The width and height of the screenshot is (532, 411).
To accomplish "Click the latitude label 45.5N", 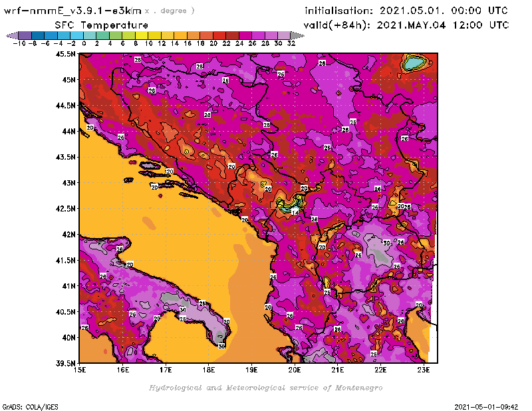I will 65,54.
